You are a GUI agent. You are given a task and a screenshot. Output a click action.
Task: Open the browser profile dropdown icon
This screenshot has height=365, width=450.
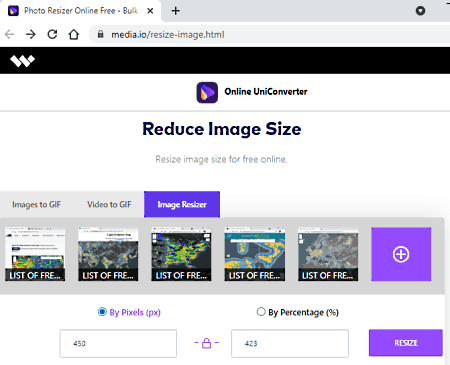pyautogui.click(x=420, y=11)
